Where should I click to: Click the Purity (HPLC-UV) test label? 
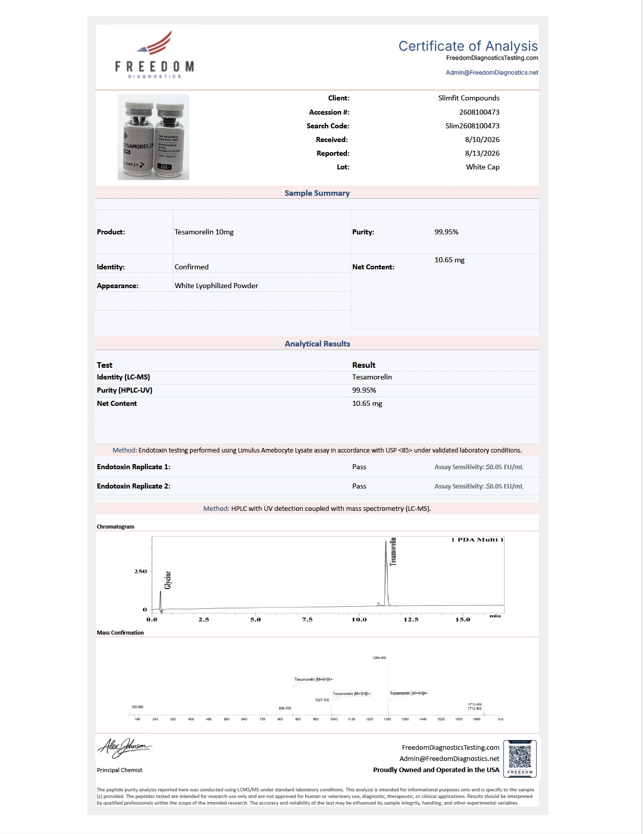coord(124,390)
